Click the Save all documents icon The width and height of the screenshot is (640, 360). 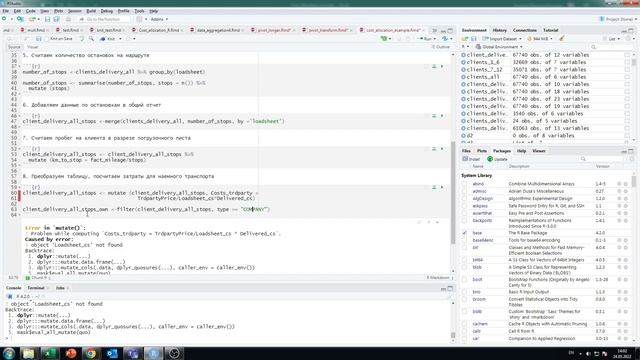coord(56,19)
